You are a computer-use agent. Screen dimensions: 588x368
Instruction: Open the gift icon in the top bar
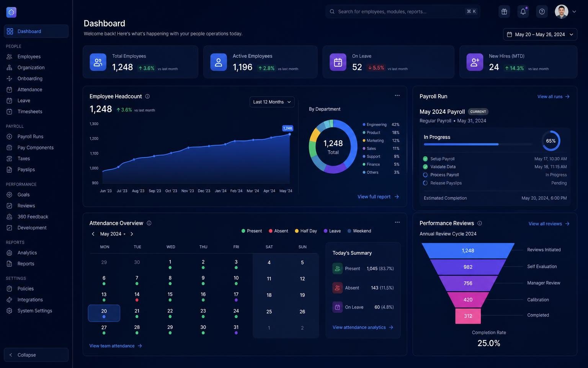pos(504,11)
